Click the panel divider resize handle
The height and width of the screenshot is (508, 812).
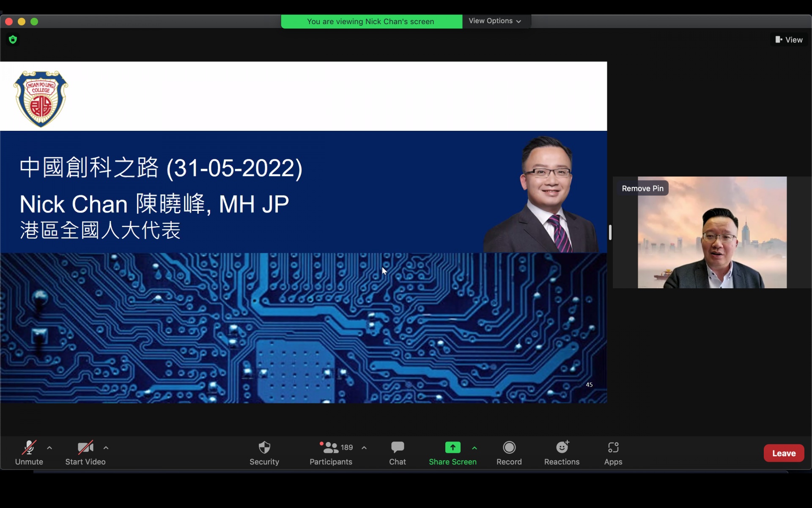610,232
